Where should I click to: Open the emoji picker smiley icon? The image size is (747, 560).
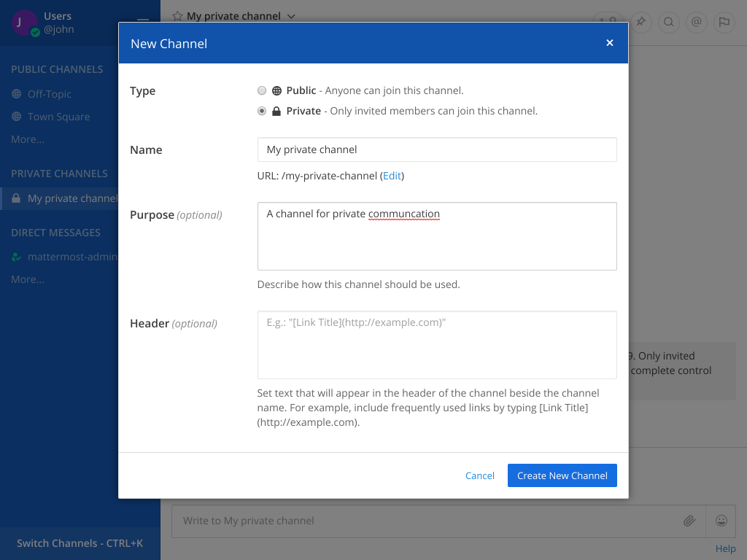point(721,521)
